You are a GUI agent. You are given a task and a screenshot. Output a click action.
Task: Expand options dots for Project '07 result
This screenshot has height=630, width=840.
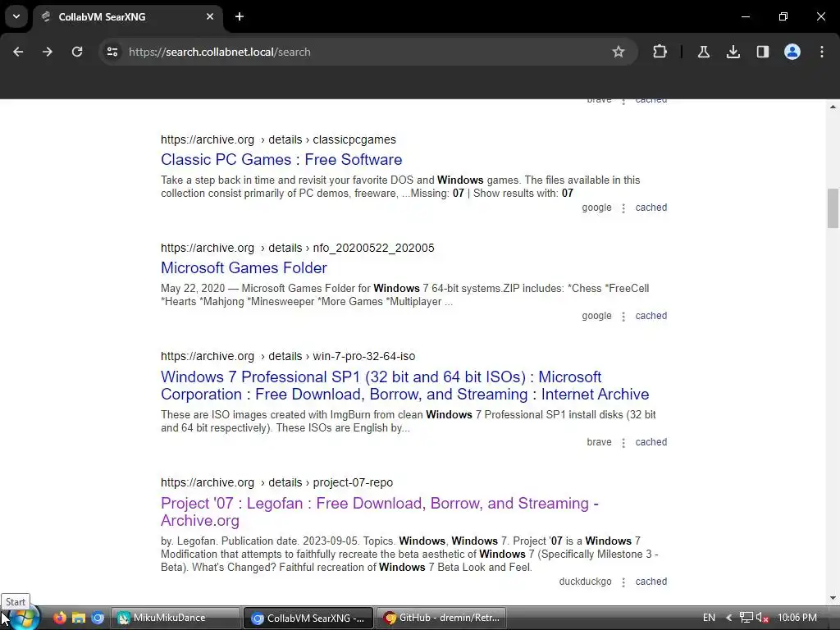623,582
